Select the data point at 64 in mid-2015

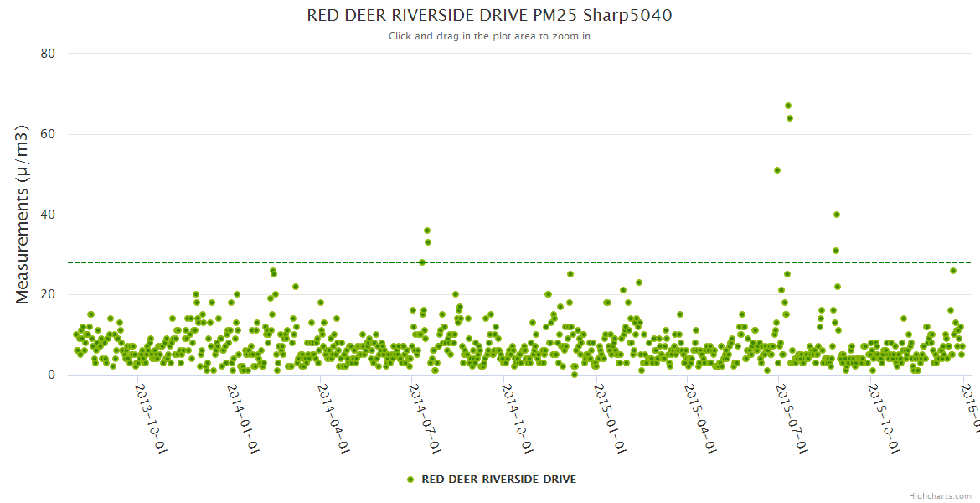[x=790, y=118]
